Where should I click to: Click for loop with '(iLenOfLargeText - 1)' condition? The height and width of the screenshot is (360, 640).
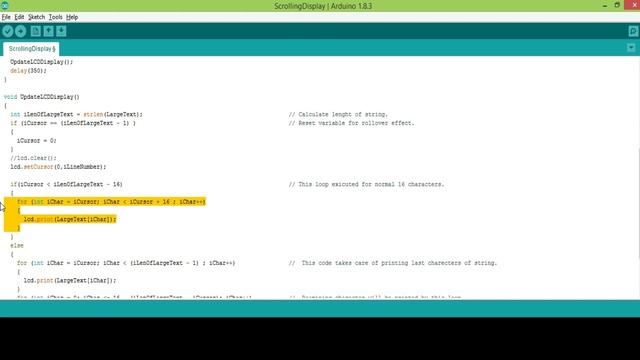(x=126, y=263)
